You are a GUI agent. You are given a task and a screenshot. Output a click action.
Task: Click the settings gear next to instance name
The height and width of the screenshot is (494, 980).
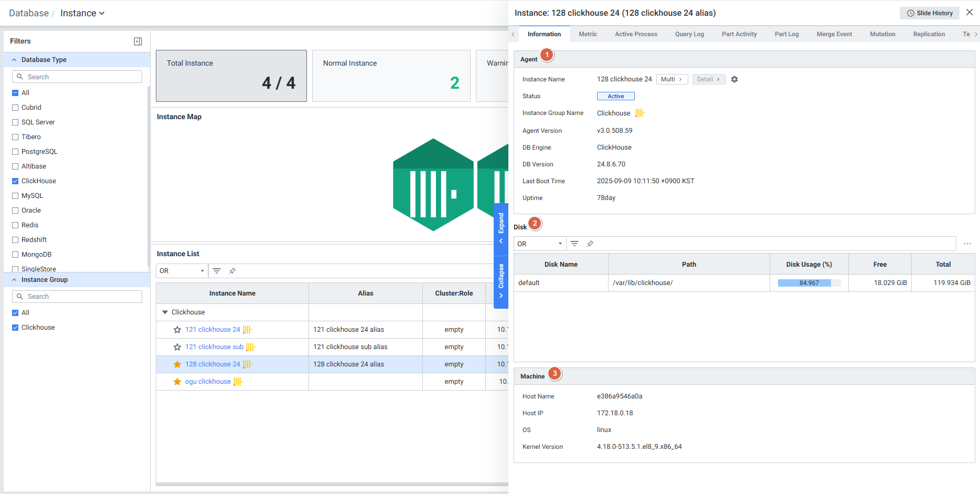(x=734, y=79)
